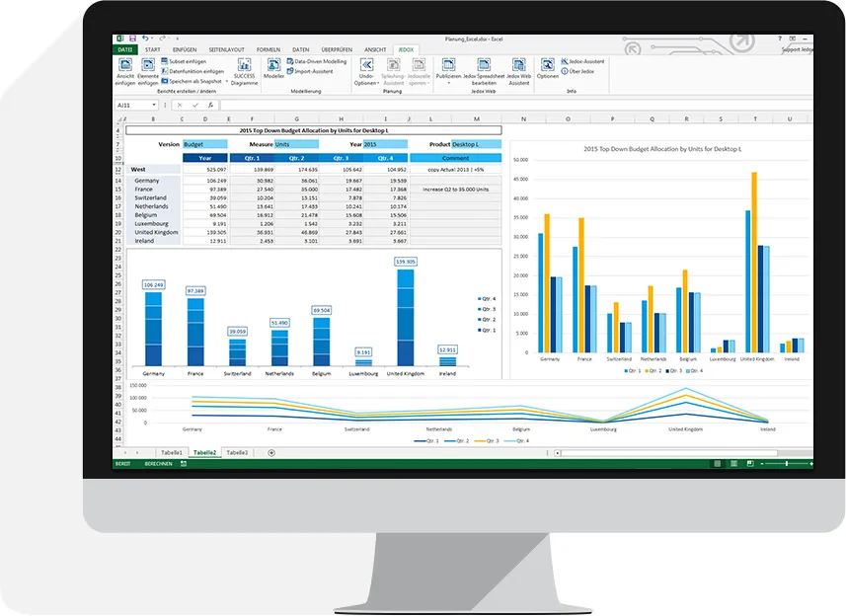
Task: Switch to the ANSICHT ribbon tab
Action: click(x=375, y=49)
